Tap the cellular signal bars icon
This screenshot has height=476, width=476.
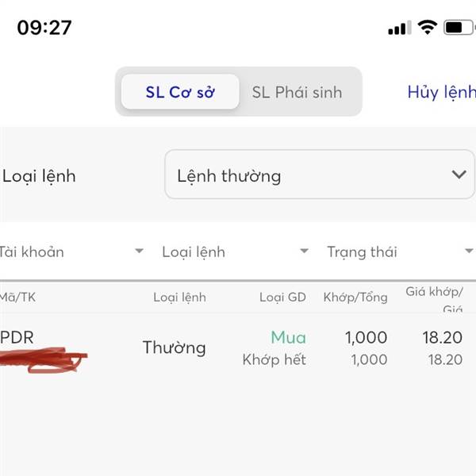click(400, 28)
